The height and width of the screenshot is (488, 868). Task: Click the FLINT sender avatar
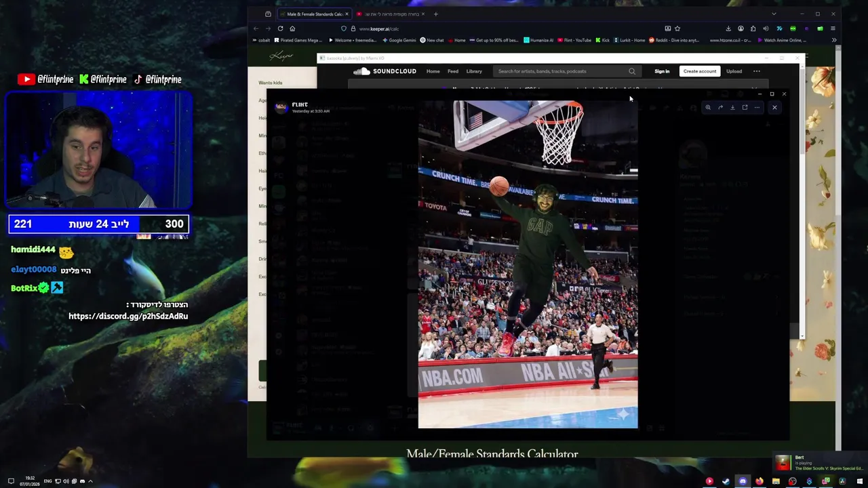click(281, 107)
